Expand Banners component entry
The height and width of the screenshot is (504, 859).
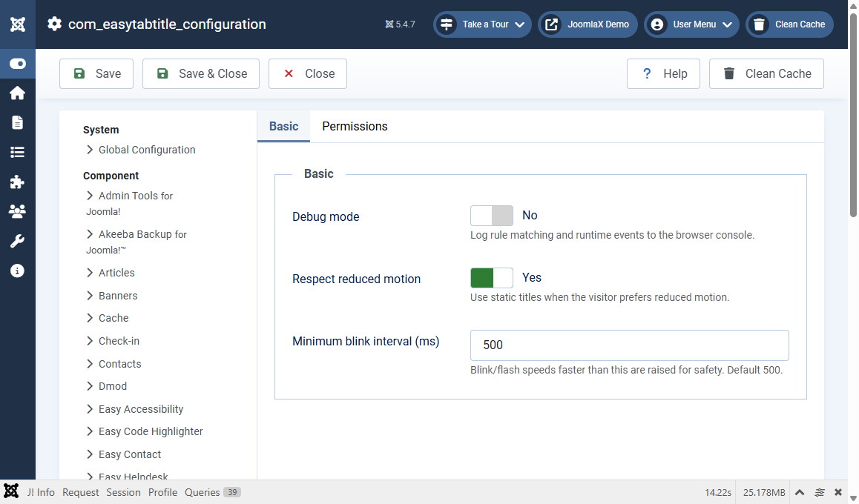tap(112, 296)
